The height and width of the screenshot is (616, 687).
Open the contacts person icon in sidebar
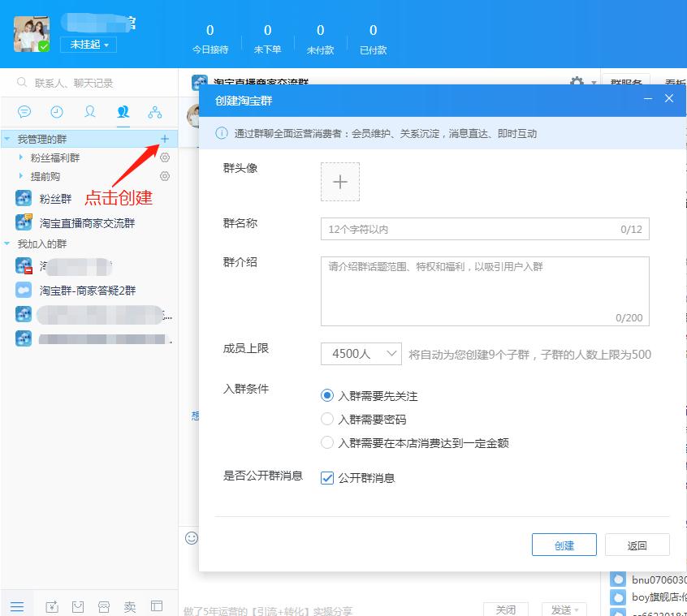(x=89, y=112)
